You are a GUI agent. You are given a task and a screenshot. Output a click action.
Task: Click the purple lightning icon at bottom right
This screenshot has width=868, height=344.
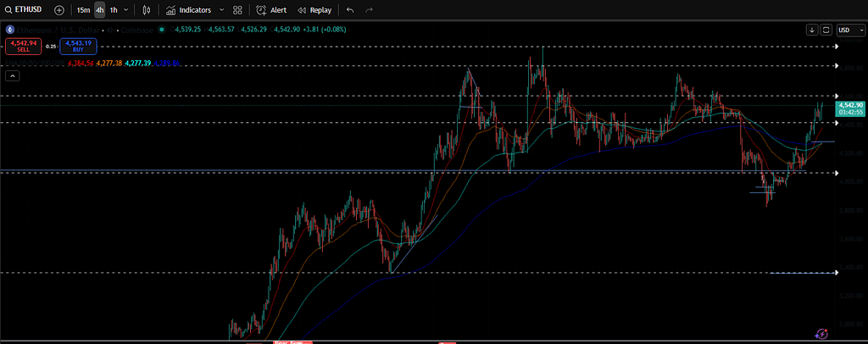coord(821,334)
